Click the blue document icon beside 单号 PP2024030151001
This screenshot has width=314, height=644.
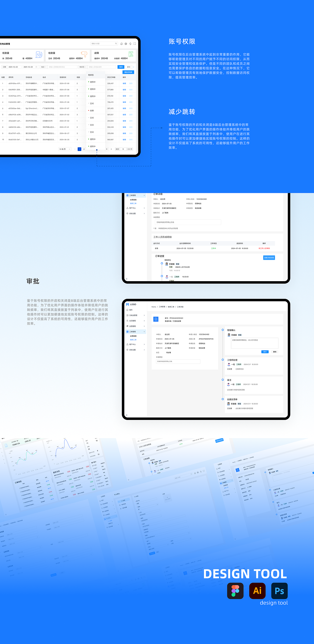tap(156, 319)
